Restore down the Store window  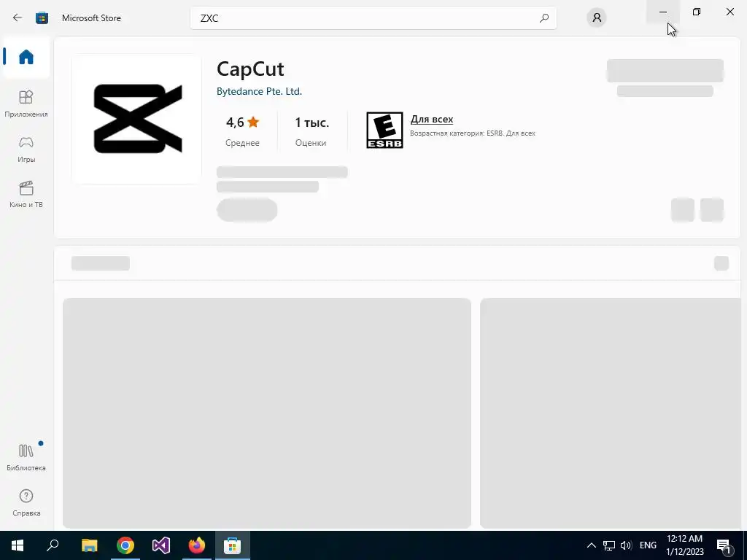pos(697,12)
